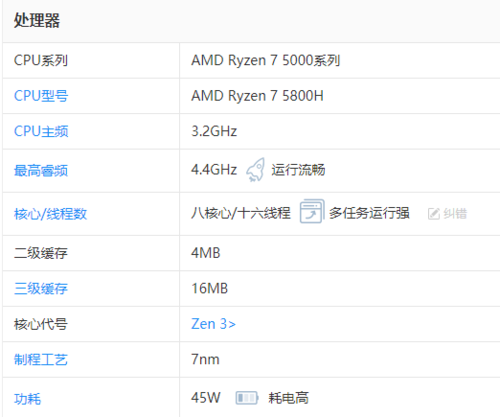Select the 3.2GHz value
Screen dimensions: 500x417
[214, 131]
